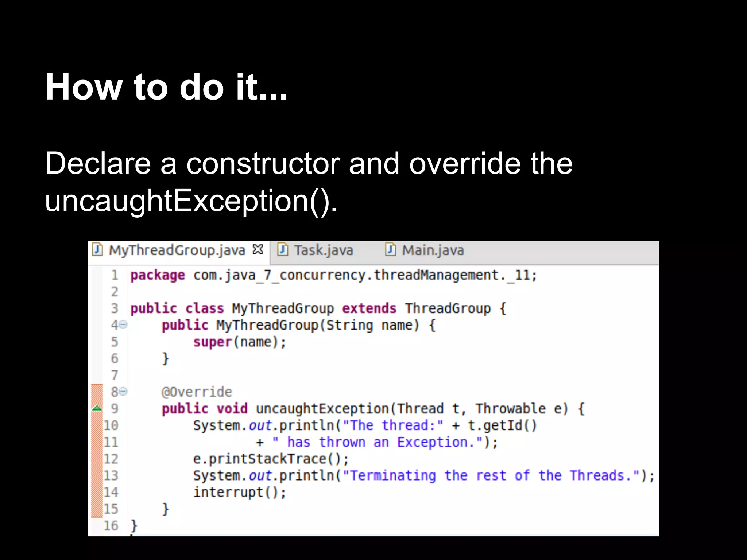
Task: Click 'com.java_7_concurrency.threadManagement._11;' text
Action: click(x=365, y=276)
